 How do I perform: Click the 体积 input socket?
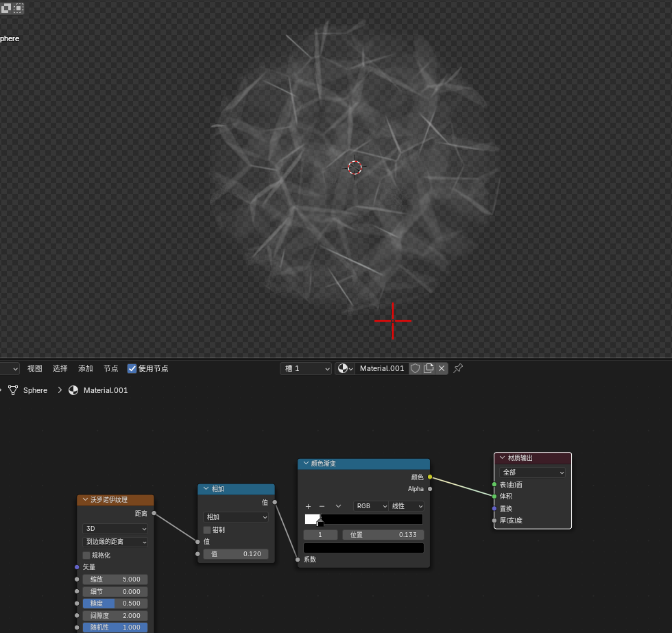[494, 496]
